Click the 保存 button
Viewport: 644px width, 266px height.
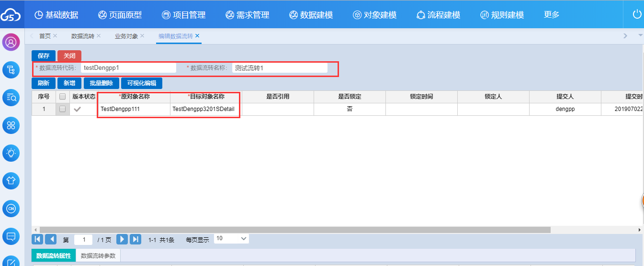44,56
